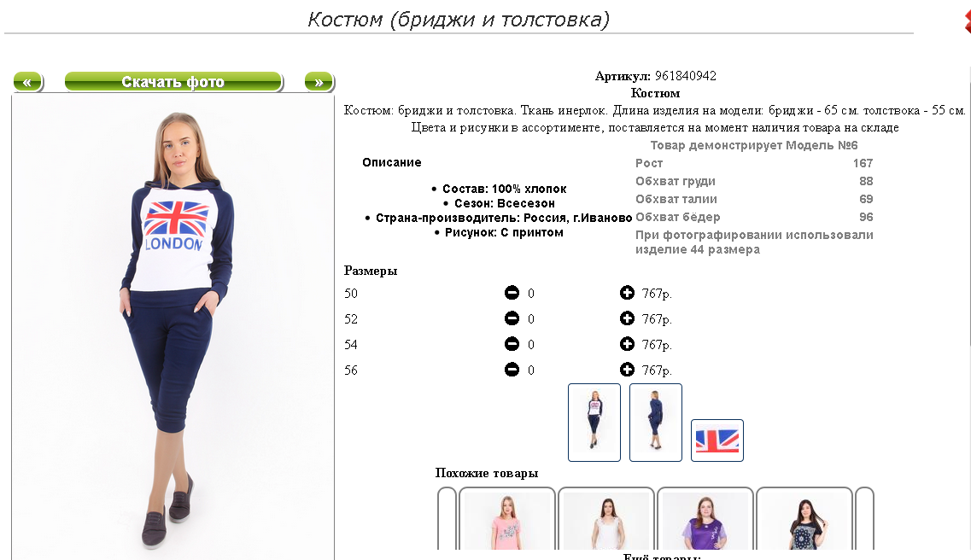971x560 pixels.
Task: Increase the quantity for size 56
Action: point(627,370)
